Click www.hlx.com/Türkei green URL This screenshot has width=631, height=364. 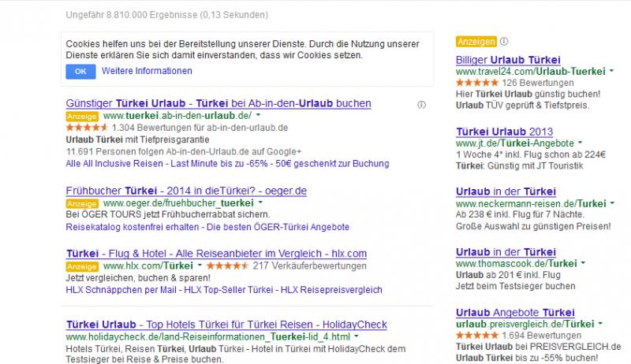[148, 266]
